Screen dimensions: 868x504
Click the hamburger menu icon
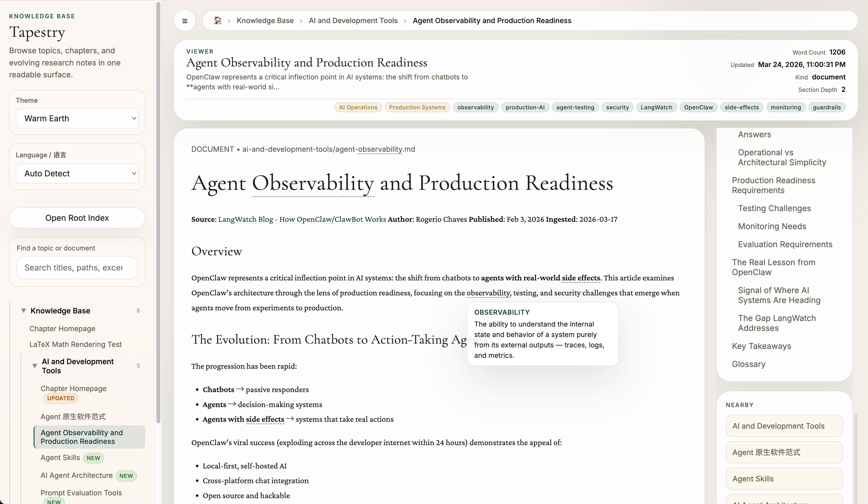(185, 21)
